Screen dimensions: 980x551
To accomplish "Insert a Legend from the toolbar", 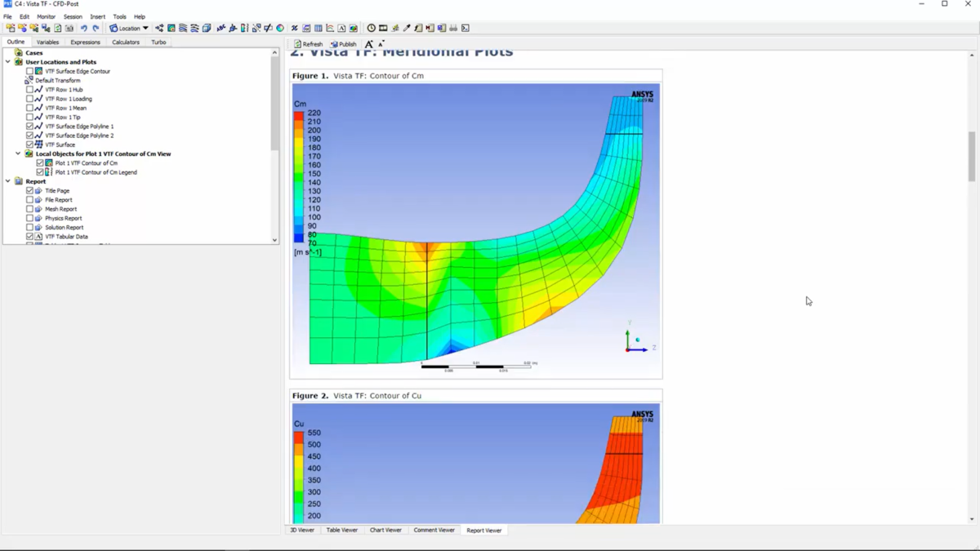I will pos(244,28).
